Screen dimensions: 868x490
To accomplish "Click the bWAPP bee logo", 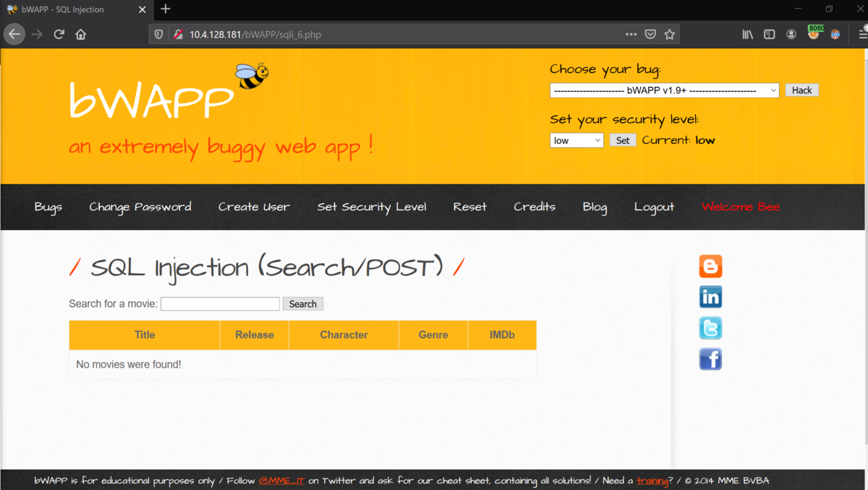I will 251,76.
